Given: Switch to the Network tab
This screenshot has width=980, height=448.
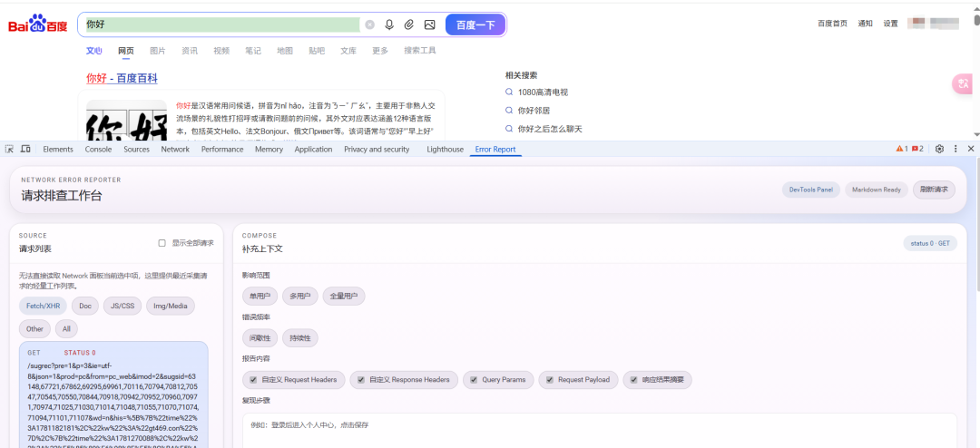Looking at the screenshot, I should [175, 150].
